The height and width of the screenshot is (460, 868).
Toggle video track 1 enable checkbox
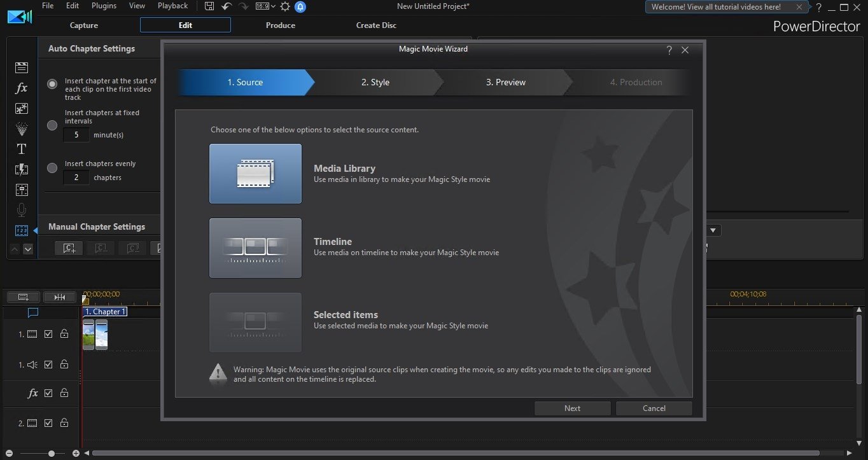[x=48, y=334]
